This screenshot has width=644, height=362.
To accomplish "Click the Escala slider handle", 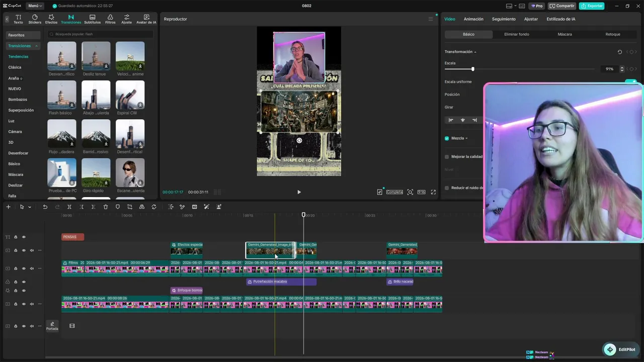I will pos(473,69).
